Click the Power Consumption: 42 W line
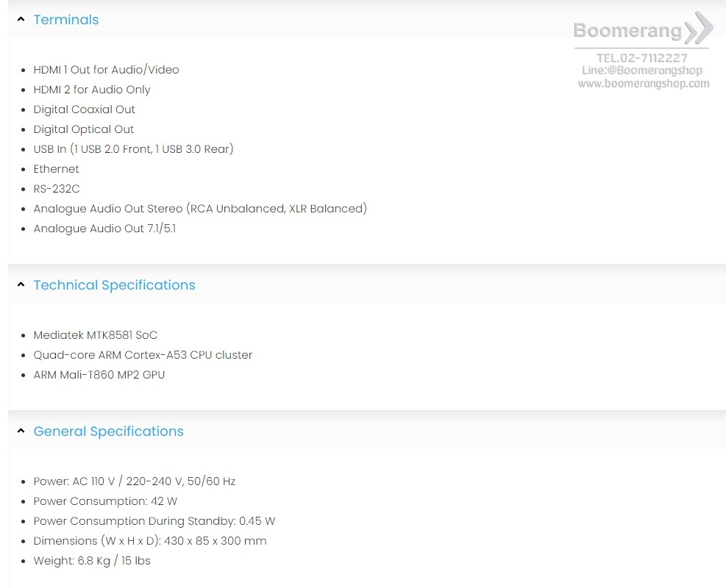The width and height of the screenshot is (726, 588). [x=105, y=501]
